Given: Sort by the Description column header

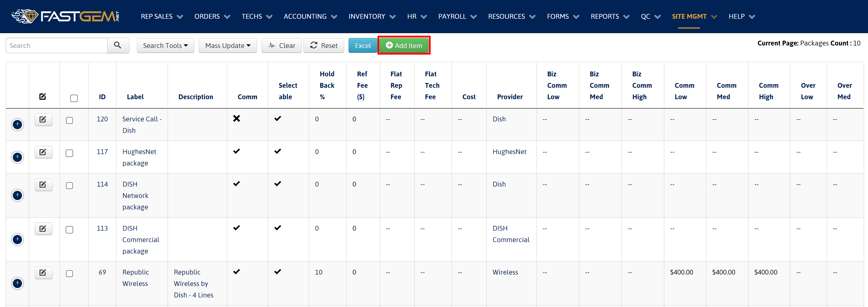Looking at the screenshot, I should pyautogui.click(x=195, y=97).
